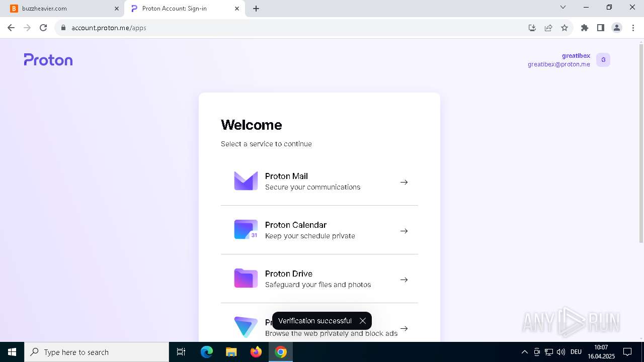
Task: Select the Proton Mail service title
Action: pos(286,176)
